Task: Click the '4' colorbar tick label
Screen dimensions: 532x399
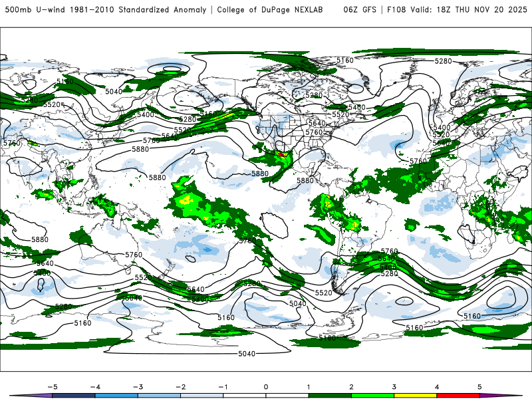Action: pos(437,387)
